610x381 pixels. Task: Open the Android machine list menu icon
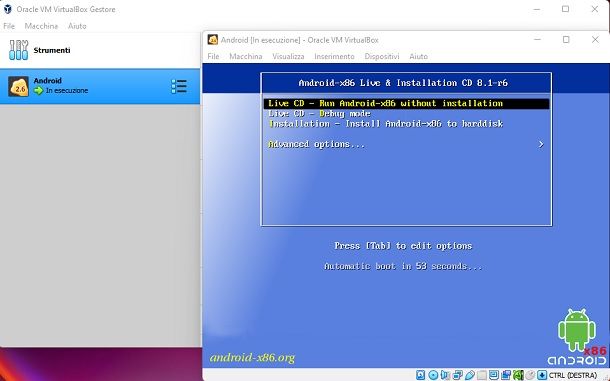coord(179,86)
